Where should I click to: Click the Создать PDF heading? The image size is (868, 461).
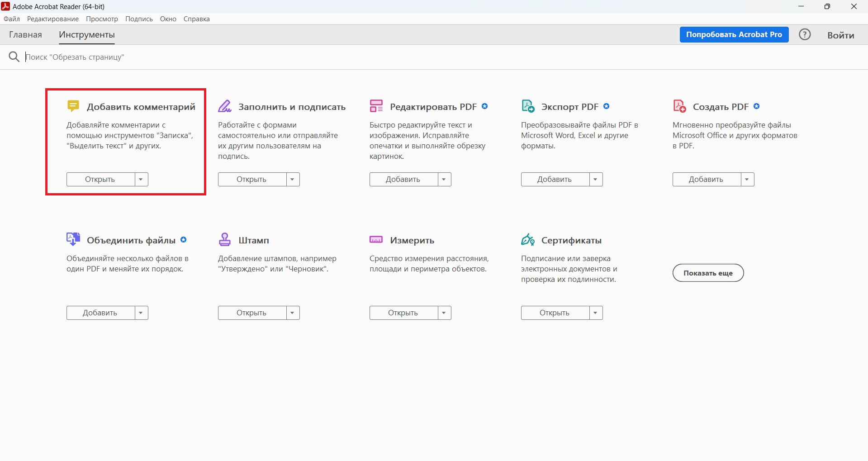(721, 107)
